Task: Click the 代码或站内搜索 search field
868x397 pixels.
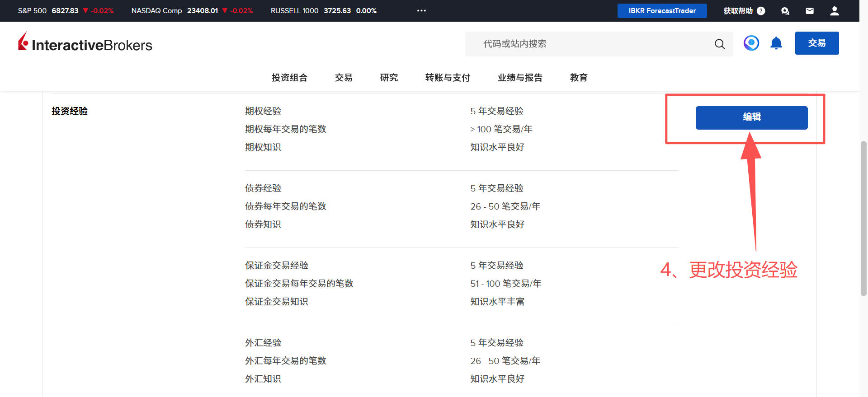Action: point(588,44)
